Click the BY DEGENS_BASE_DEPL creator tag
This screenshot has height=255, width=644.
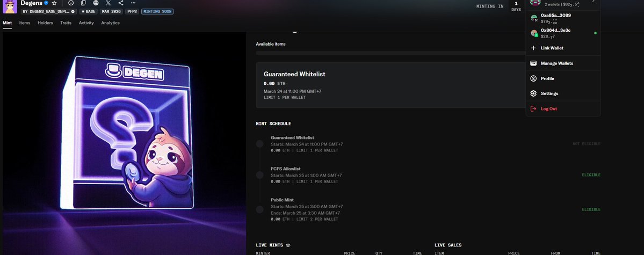tap(49, 11)
